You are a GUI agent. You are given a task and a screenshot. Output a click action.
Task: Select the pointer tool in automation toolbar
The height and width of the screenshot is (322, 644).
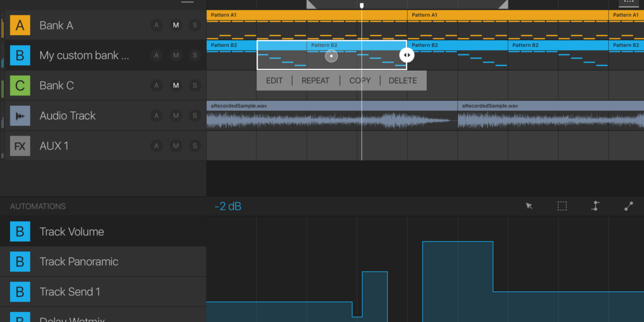click(x=529, y=206)
